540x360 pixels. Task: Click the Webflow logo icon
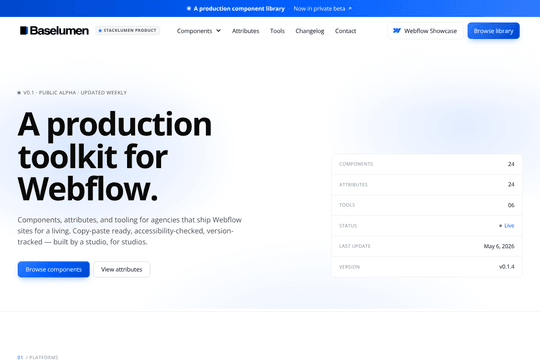(x=397, y=31)
